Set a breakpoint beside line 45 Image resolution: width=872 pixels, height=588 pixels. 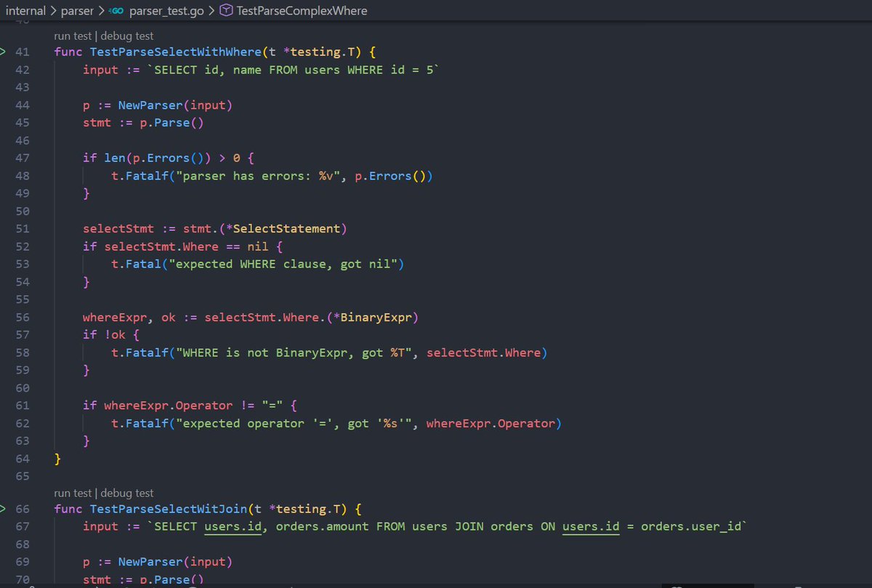(10, 122)
